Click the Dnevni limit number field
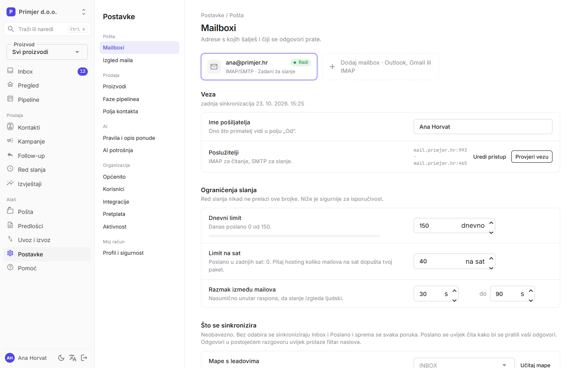 pos(454,226)
